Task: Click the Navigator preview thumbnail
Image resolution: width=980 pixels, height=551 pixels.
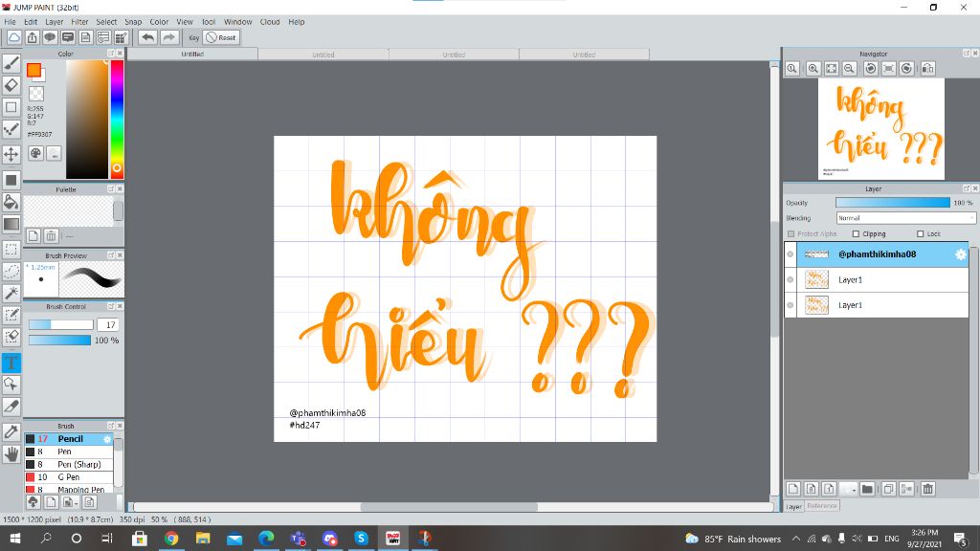Action: coord(881,129)
